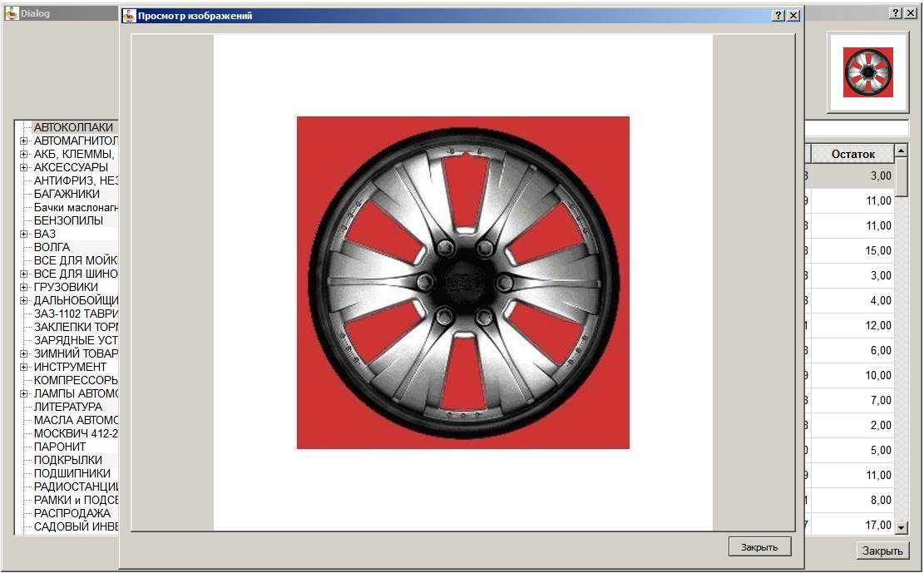924x573 pixels.
Task: Expand the АВТОМАГНИТОЛ tree node
Action: (x=23, y=141)
